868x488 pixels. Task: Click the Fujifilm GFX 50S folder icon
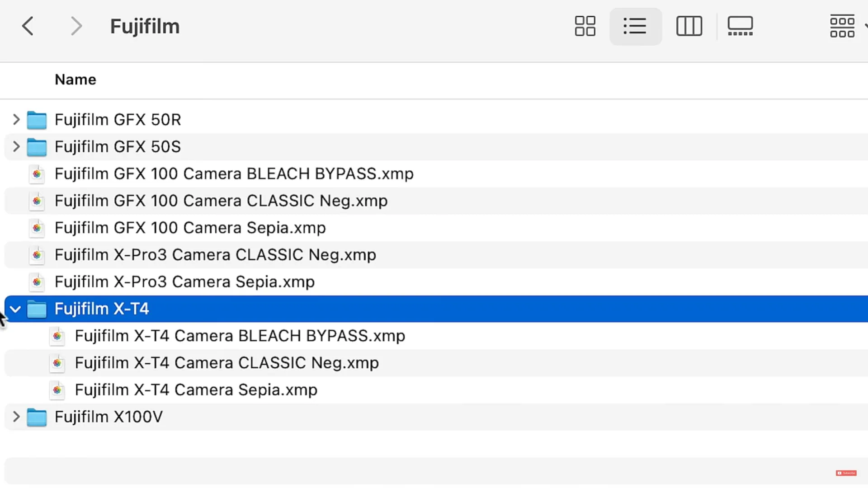(x=37, y=147)
